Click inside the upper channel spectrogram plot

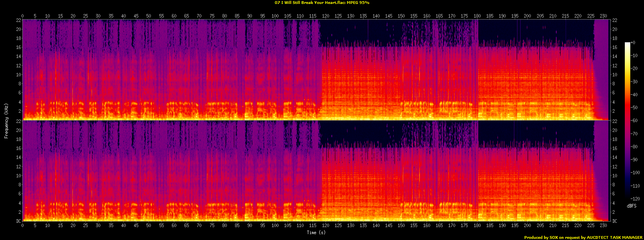point(315,70)
